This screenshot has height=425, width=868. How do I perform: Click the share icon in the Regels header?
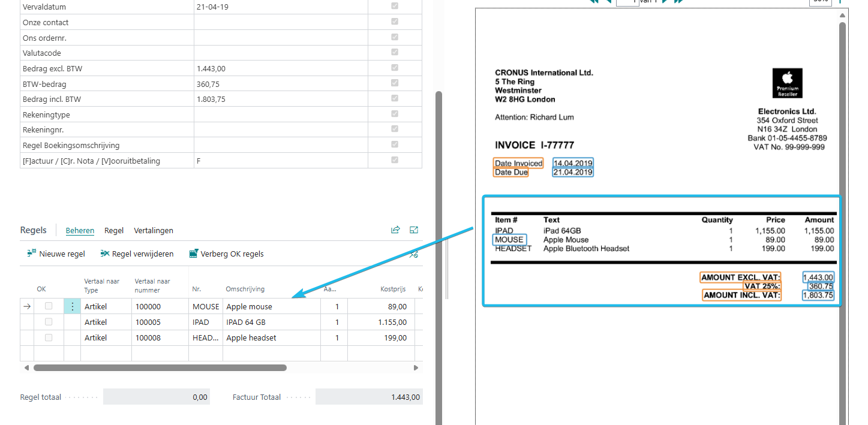(x=395, y=230)
